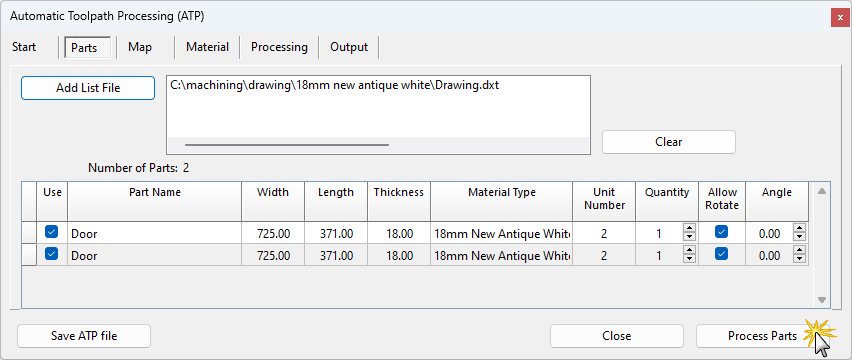Decrease Angle of the second Door row
The width and height of the screenshot is (852, 360).
point(799,259)
